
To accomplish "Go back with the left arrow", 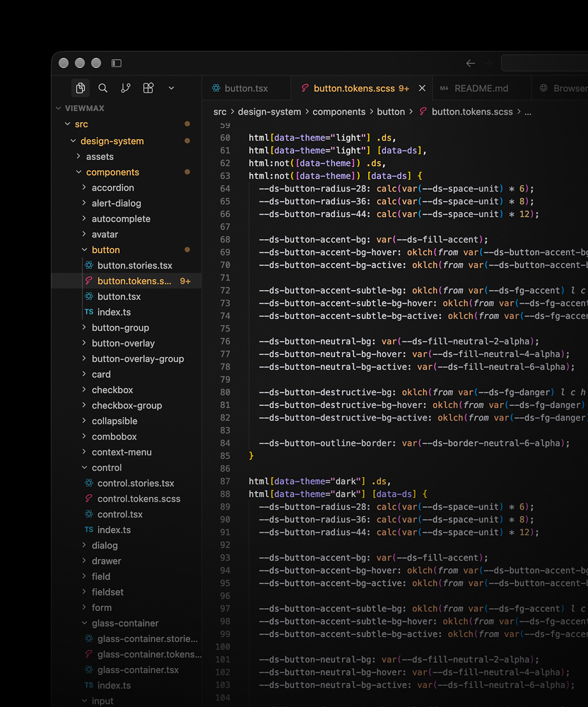I will (471, 63).
